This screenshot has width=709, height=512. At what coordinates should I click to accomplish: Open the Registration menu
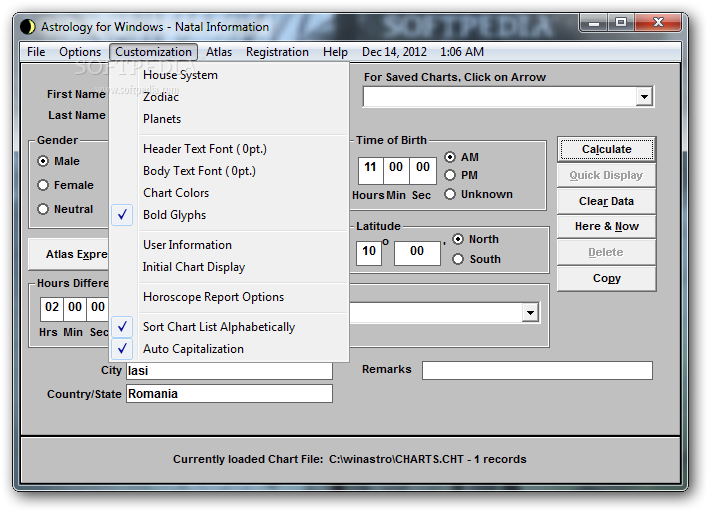[x=277, y=52]
